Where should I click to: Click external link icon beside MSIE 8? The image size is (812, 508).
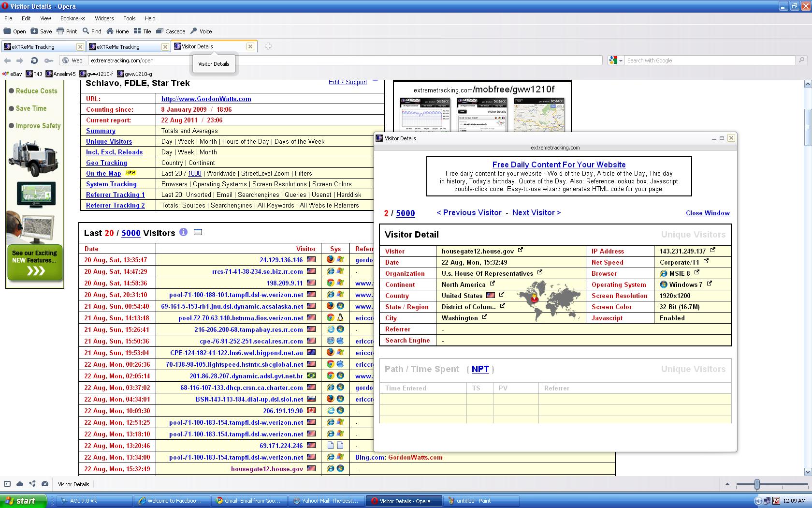point(696,272)
